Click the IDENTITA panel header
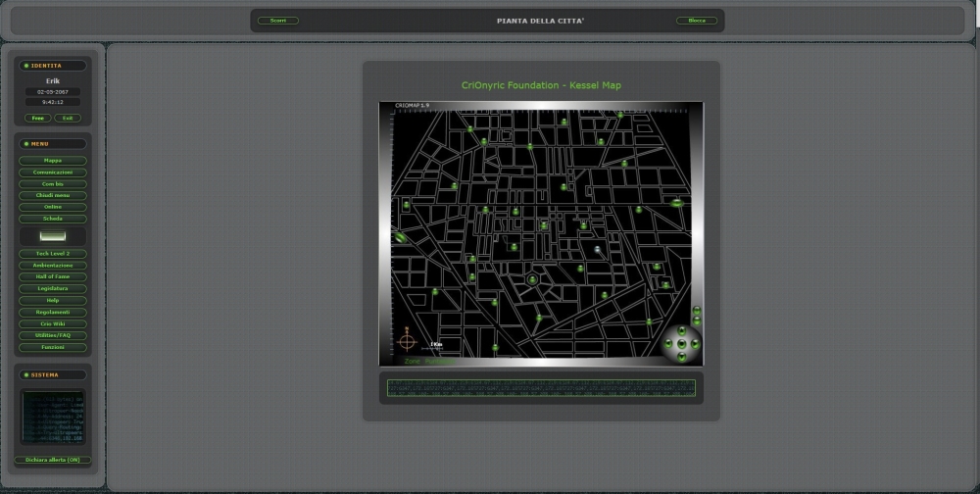980x494 pixels. (53, 66)
